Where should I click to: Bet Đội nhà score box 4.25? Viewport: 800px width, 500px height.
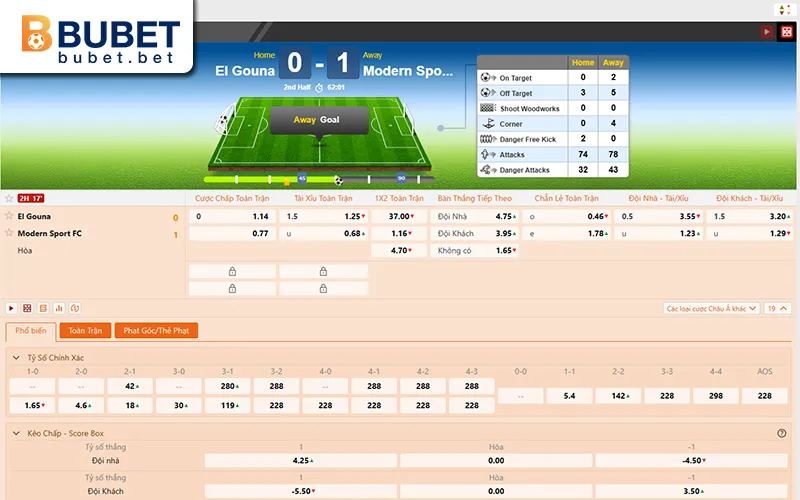pos(301,461)
